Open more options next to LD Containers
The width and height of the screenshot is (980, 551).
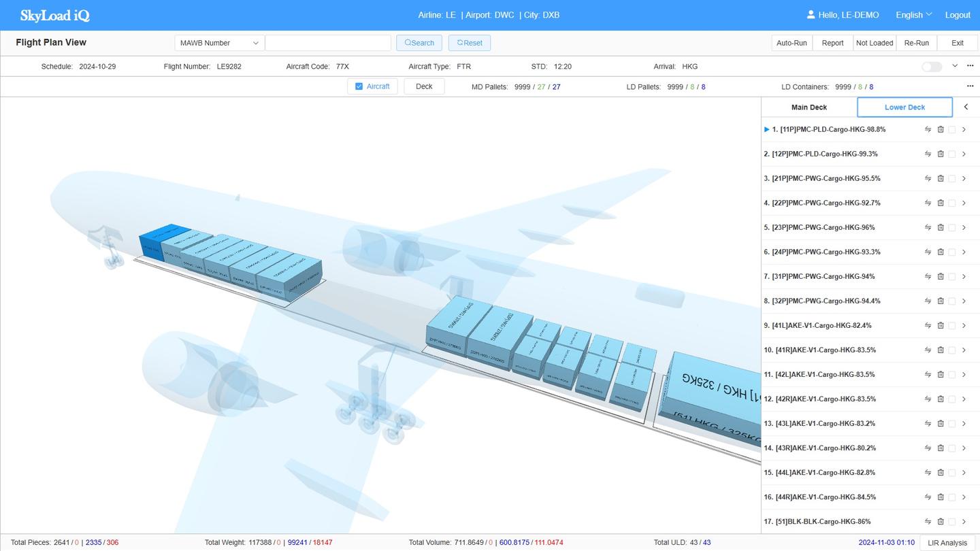click(970, 86)
